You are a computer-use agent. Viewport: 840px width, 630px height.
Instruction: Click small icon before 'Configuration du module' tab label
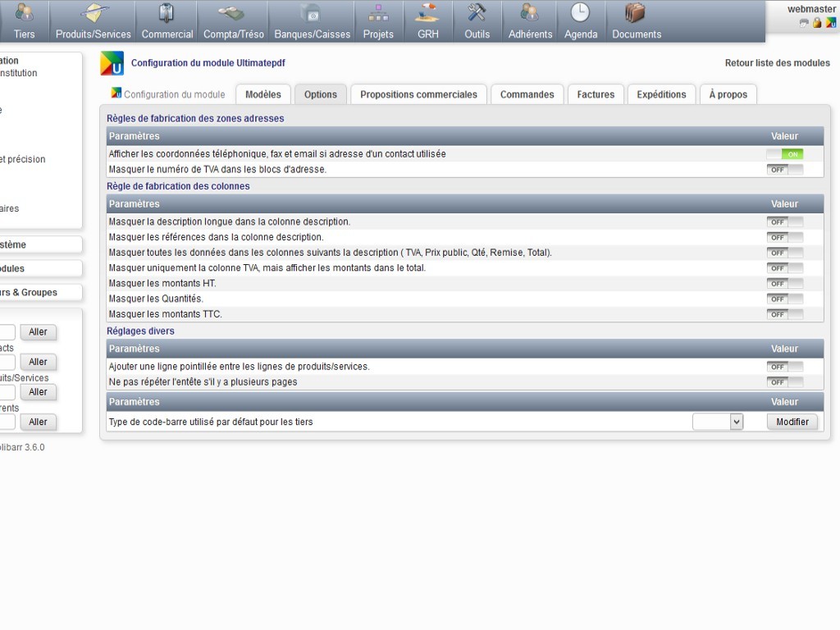(x=116, y=93)
